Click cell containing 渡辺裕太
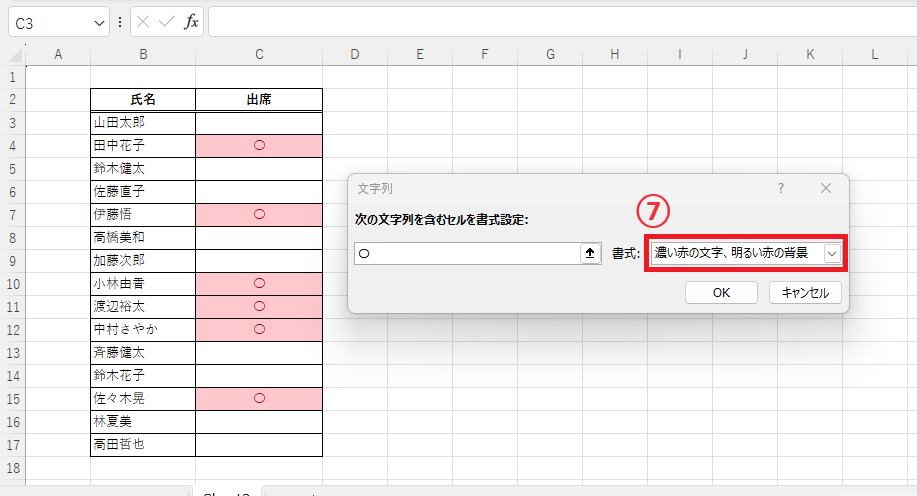Screen dimensions: 917x496 pos(143,306)
